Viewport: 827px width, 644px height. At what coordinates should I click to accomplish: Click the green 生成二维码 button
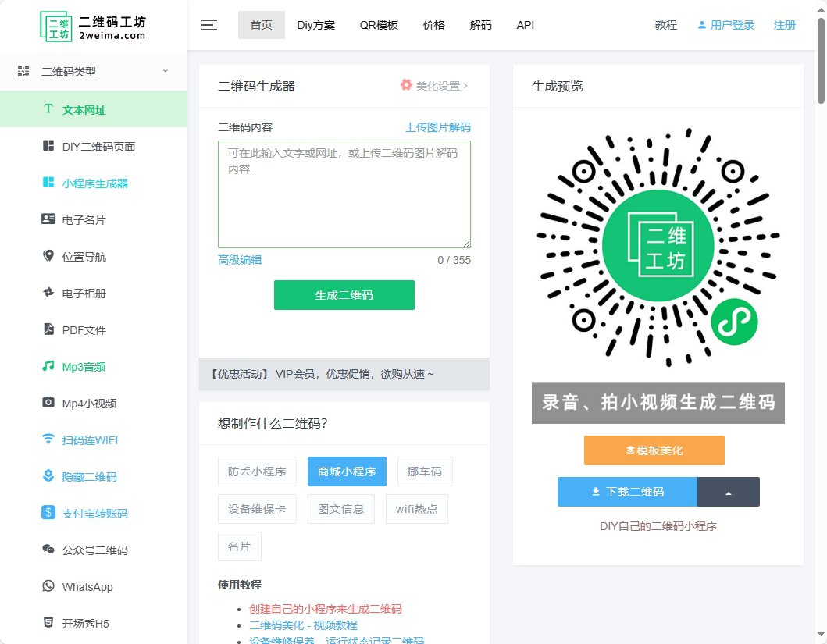[344, 295]
